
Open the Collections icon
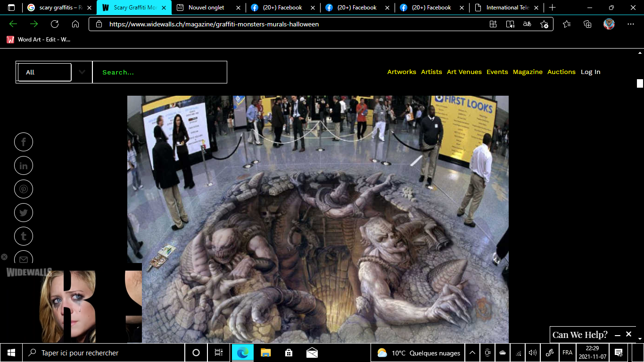[587, 24]
